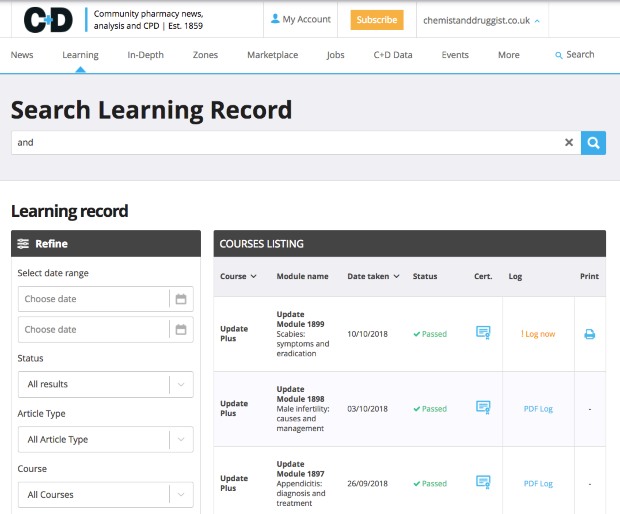Click the Refine sliders icon
This screenshot has width=620, height=514.
(x=23, y=244)
